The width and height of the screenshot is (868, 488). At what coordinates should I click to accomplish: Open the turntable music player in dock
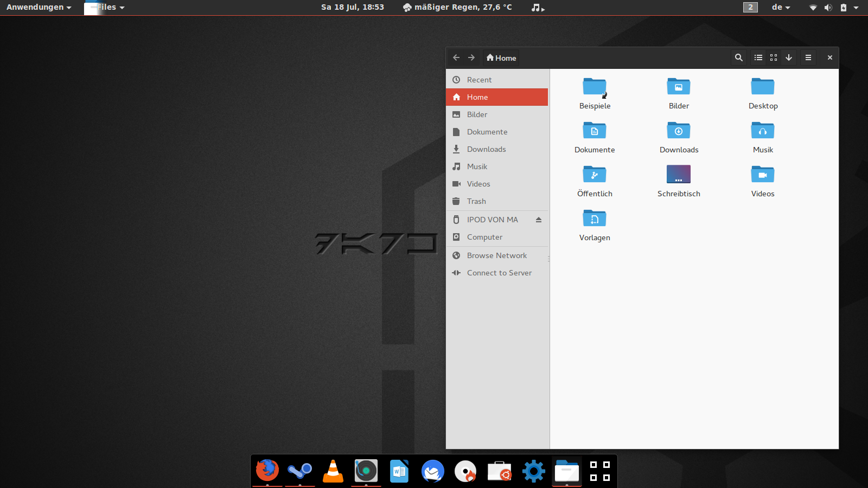coord(366,471)
